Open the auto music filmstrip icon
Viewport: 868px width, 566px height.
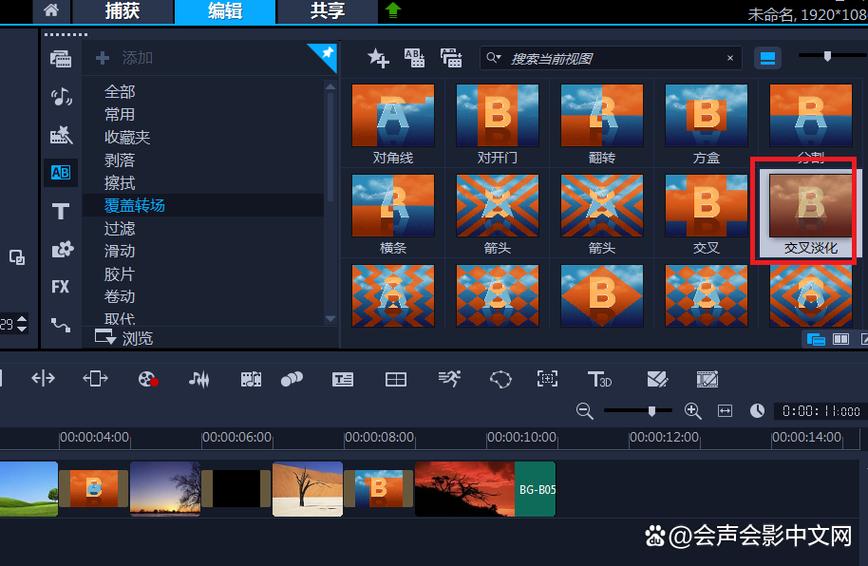[251, 379]
